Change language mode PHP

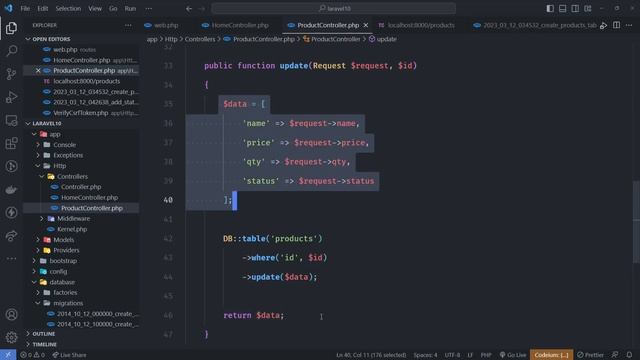point(486,355)
